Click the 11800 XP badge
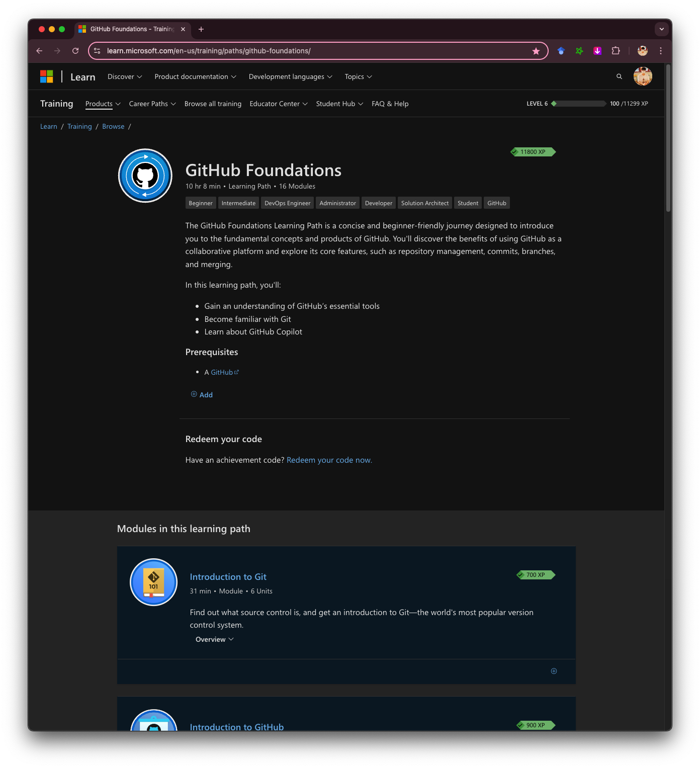Image resolution: width=700 pixels, height=768 pixels. [x=533, y=152]
